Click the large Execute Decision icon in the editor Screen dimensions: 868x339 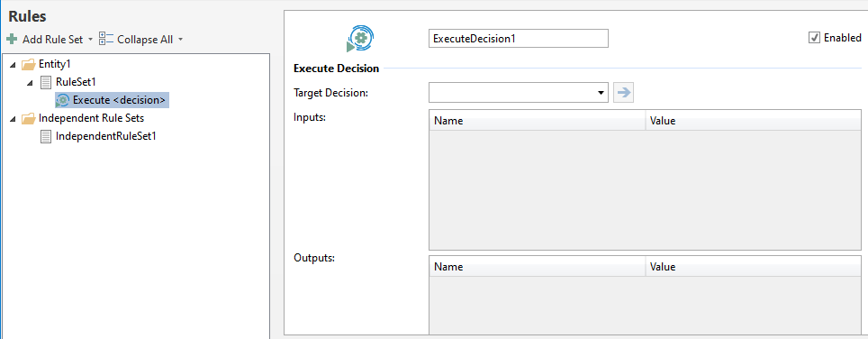360,40
